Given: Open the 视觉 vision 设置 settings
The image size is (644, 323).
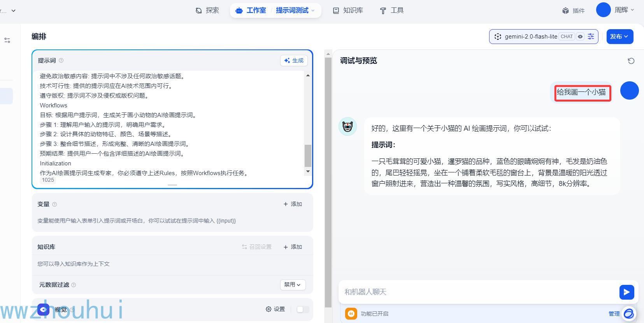Looking at the screenshot, I should pos(275,309).
